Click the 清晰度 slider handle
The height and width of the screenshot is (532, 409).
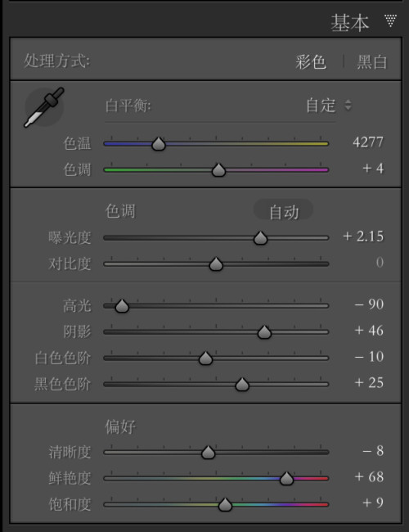pyautogui.click(x=209, y=452)
